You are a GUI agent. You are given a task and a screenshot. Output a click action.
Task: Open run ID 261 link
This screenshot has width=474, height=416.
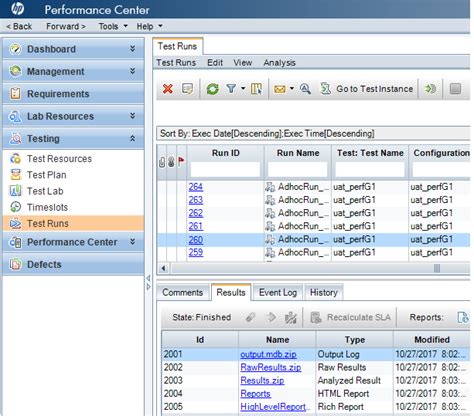click(x=196, y=226)
